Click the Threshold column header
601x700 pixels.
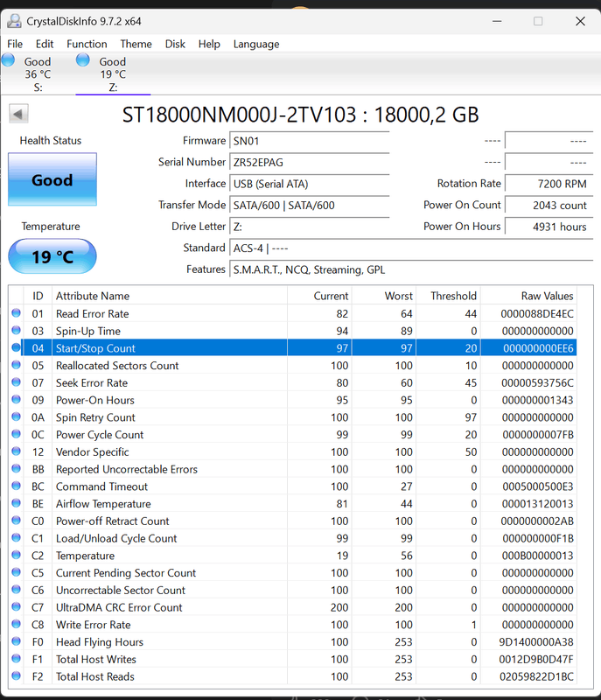(x=448, y=296)
